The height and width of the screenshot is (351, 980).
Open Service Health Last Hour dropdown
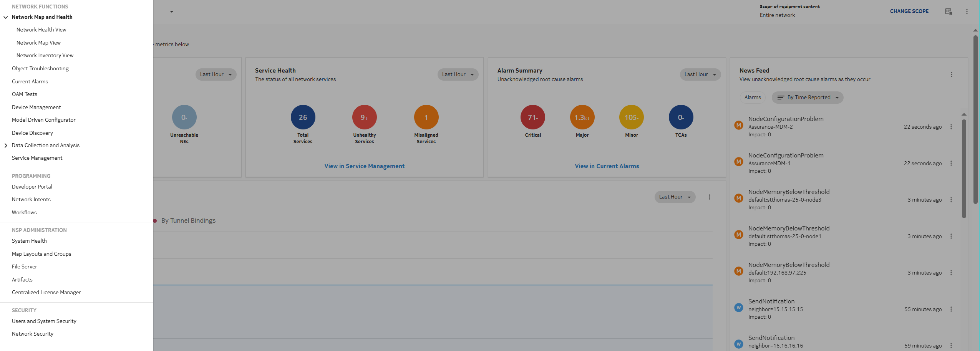click(458, 75)
